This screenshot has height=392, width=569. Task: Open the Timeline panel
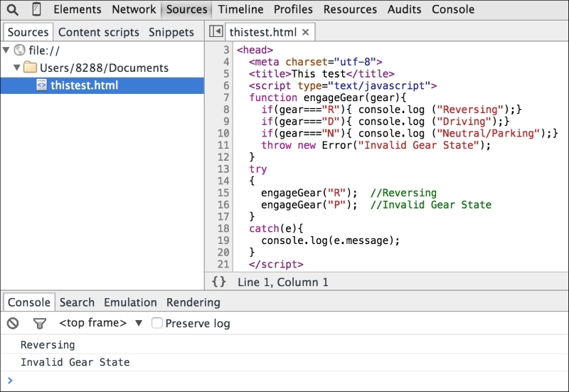(x=240, y=9)
